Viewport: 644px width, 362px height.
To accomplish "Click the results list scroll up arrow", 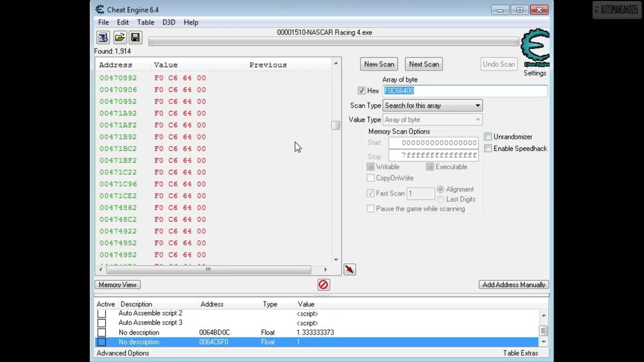I will [336, 63].
